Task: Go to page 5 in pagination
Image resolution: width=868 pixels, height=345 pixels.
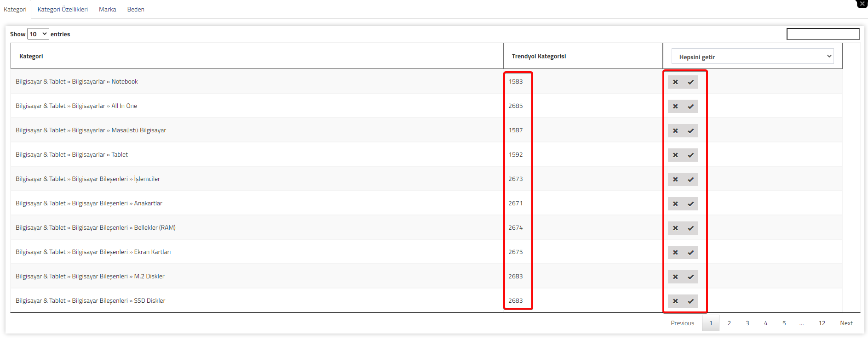Action: click(x=784, y=323)
